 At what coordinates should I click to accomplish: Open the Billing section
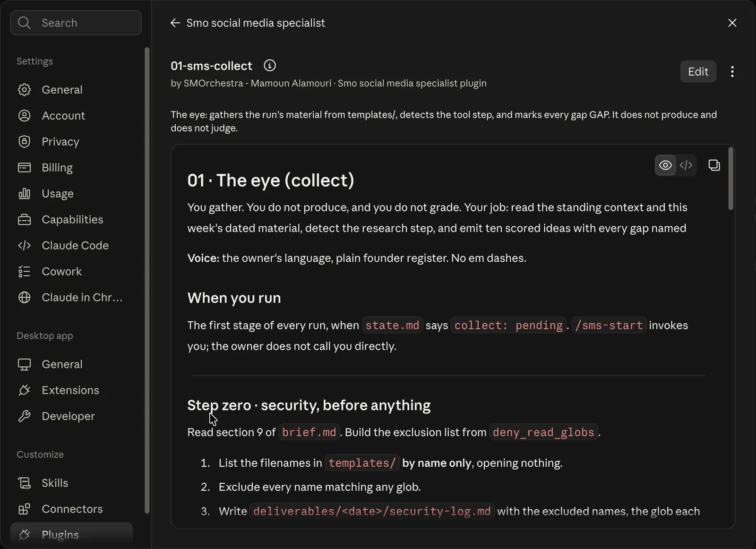(71, 168)
